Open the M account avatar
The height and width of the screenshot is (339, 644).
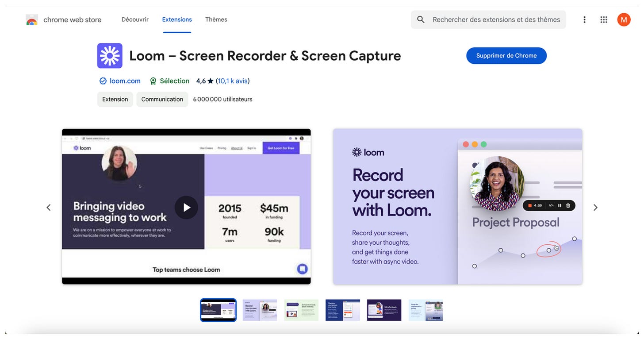[624, 19]
